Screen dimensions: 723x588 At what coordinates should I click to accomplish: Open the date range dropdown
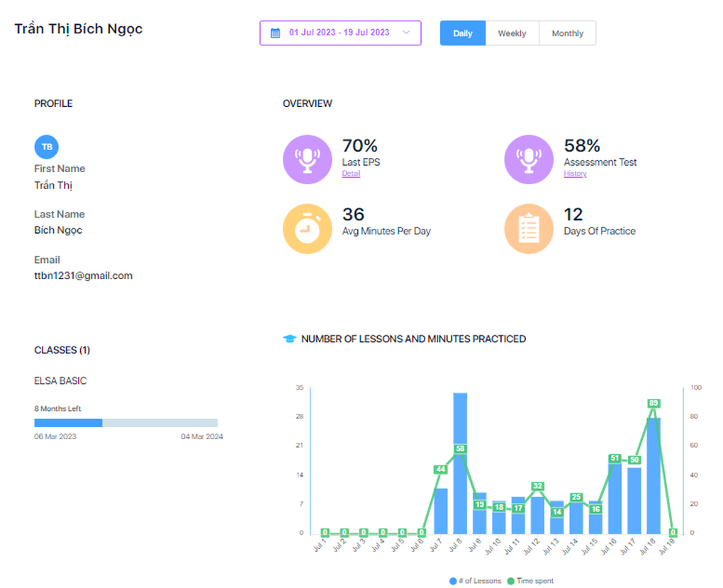tap(339, 33)
